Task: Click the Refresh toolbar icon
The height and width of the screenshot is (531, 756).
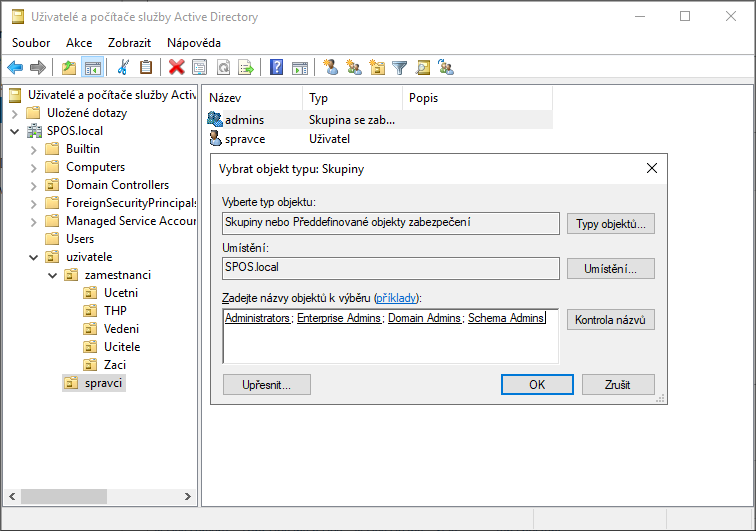Action: pos(223,68)
